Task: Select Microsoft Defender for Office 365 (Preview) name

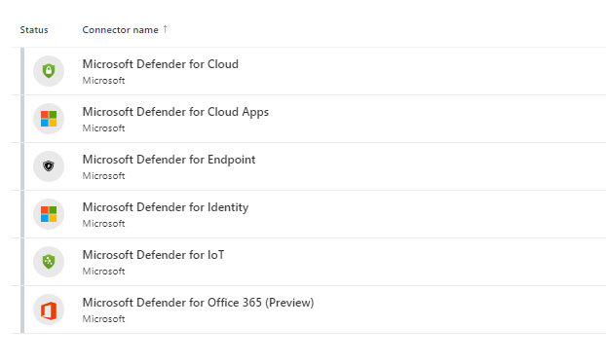Action: click(198, 303)
